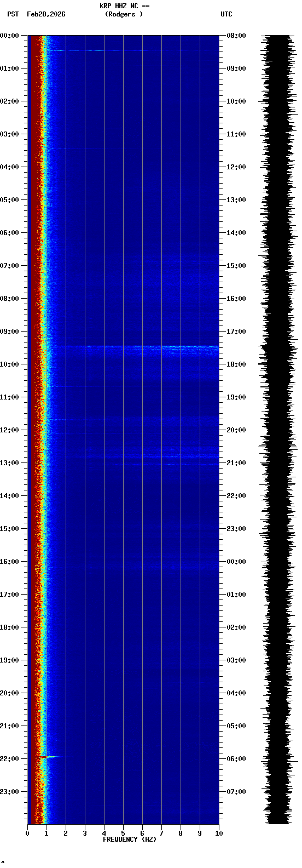Image resolution: width=302 pixels, height=868 pixels.
Task: Click the 13:00 UTC time label
Action: coord(236,200)
